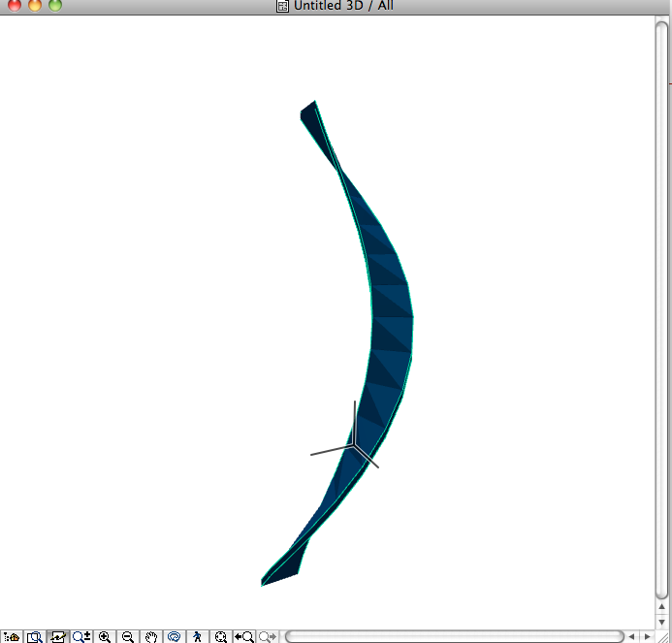Click the scroll up arrow
The image size is (672, 643).
(x=661, y=606)
